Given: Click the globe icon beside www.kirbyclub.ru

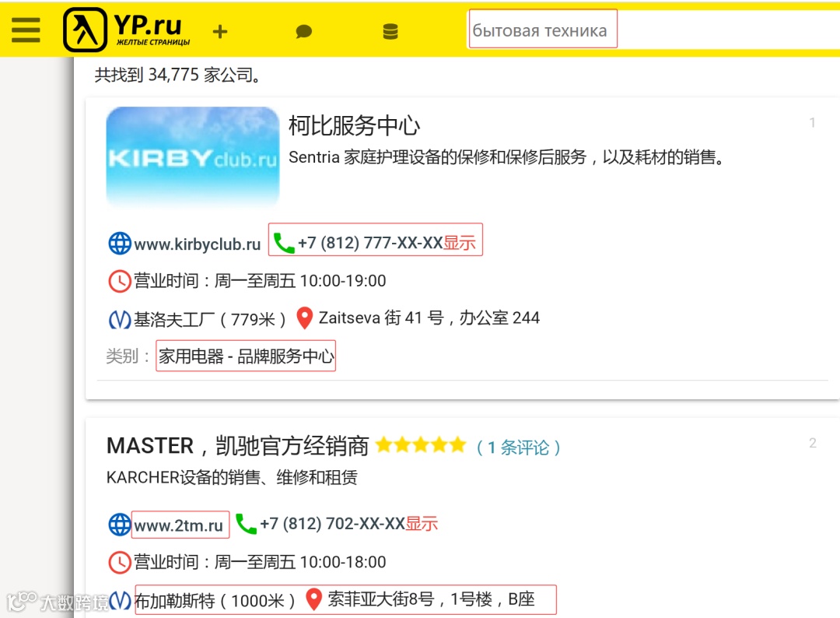Looking at the screenshot, I should pyautogui.click(x=120, y=244).
